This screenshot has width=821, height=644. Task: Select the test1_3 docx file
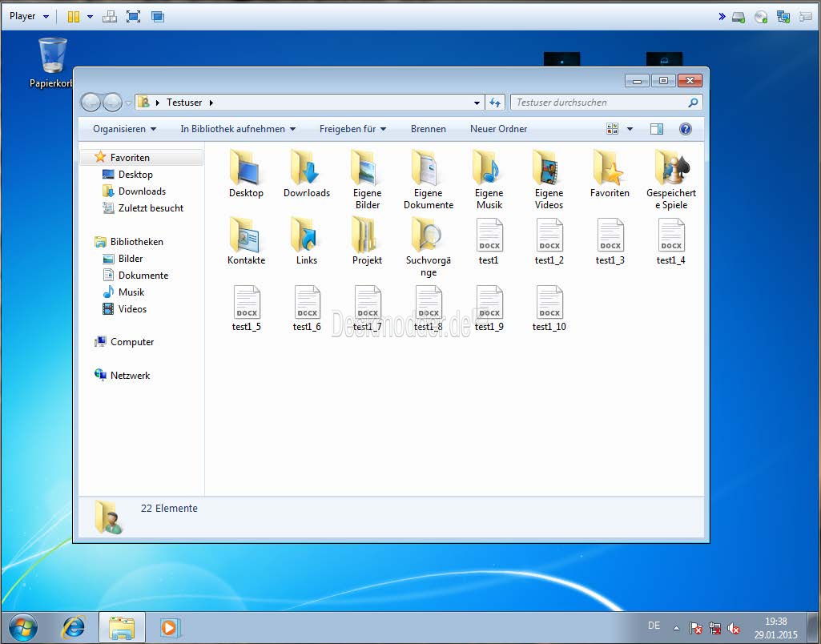click(610, 241)
